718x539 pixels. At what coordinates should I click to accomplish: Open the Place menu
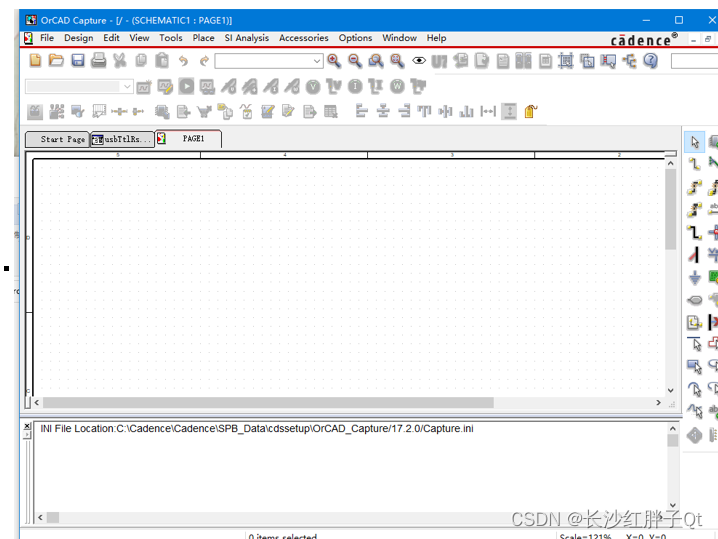(203, 38)
